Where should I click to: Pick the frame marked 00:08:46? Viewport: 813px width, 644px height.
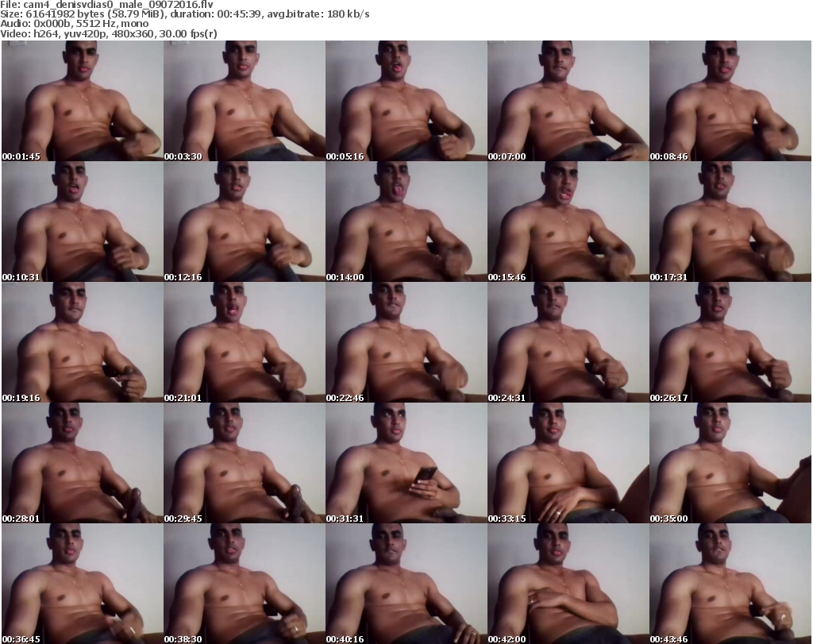(730, 101)
